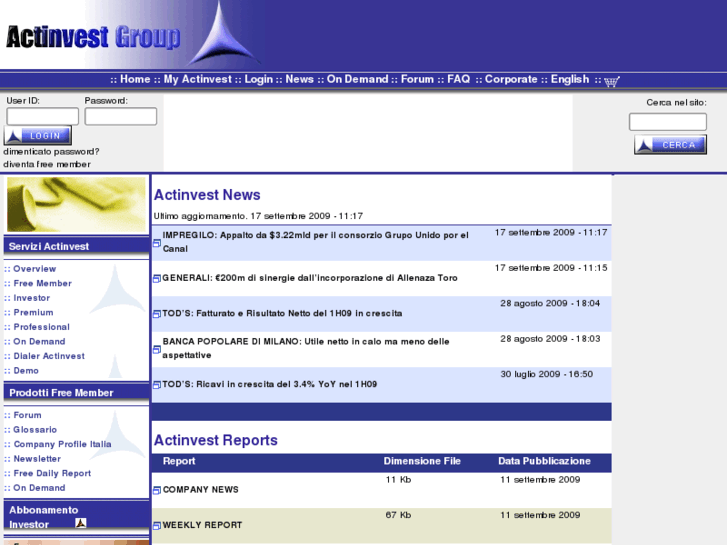Click the icon next to TOD'S Fatturato news
This screenshot has height=545, width=727.
pos(157,314)
